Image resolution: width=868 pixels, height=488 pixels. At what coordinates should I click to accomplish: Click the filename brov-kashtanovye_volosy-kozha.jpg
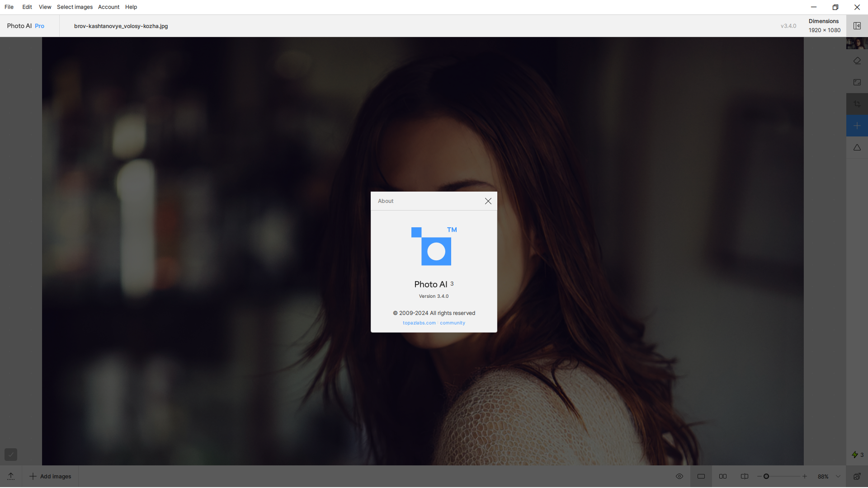click(121, 26)
